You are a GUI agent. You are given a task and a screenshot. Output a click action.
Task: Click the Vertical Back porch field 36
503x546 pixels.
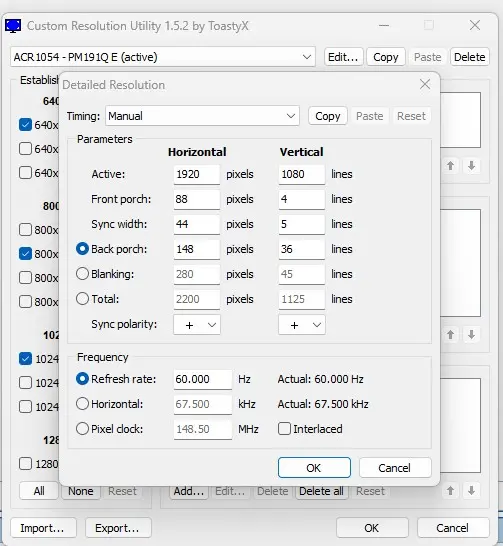point(301,249)
